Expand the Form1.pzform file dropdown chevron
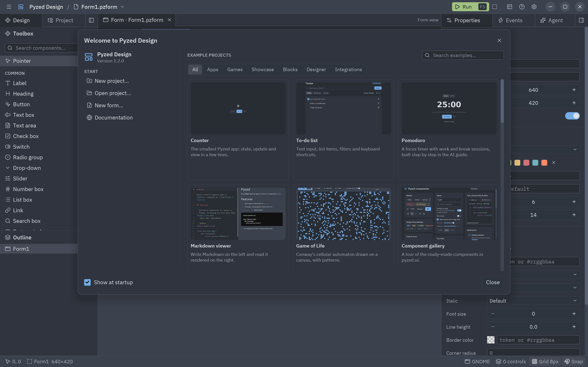 [x=122, y=7]
